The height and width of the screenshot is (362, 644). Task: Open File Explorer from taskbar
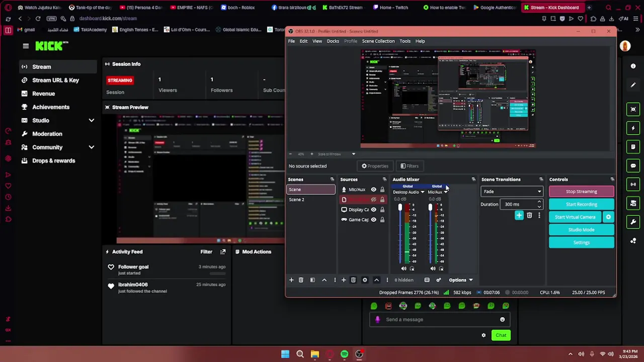pos(315,354)
